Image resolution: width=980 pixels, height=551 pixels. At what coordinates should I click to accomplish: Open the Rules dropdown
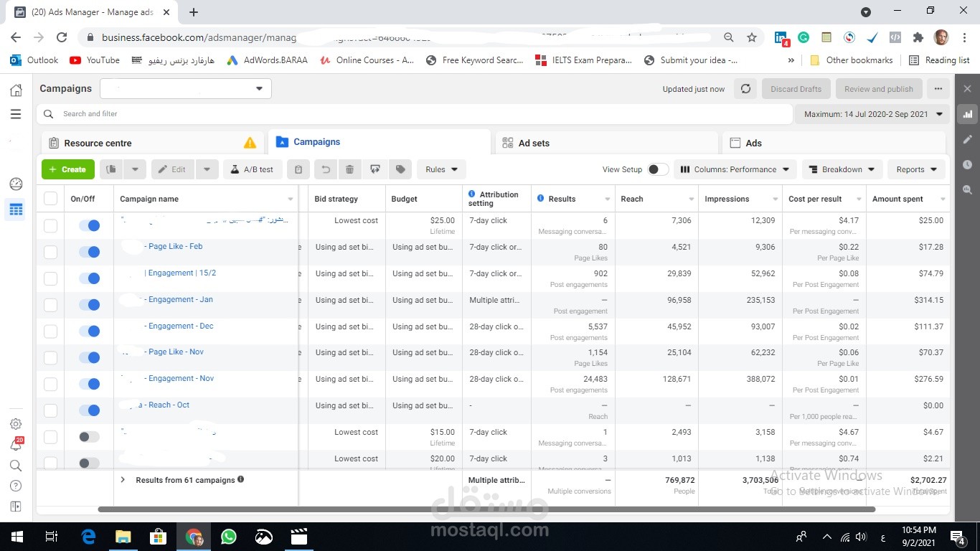click(x=441, y=169)
